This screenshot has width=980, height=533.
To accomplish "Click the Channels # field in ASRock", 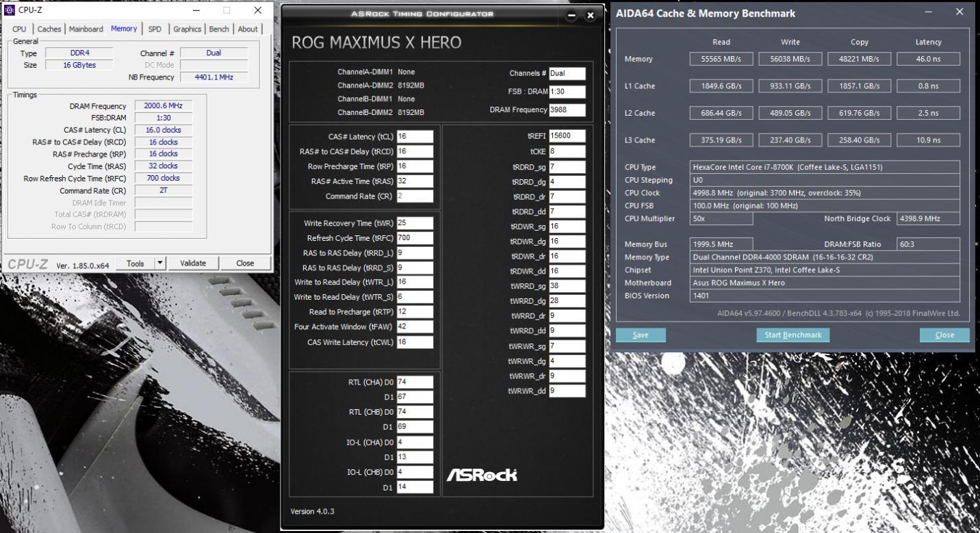I will pos(567,73).
